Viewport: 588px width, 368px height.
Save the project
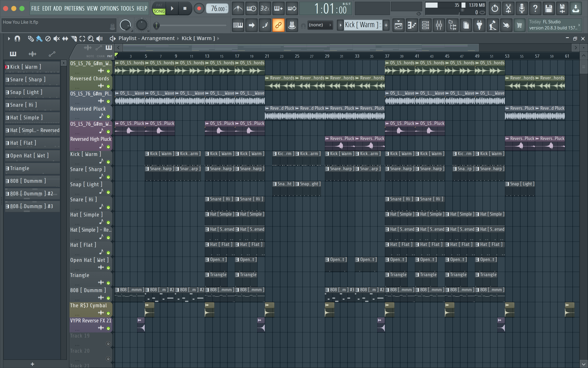click(x=549, y=9)
